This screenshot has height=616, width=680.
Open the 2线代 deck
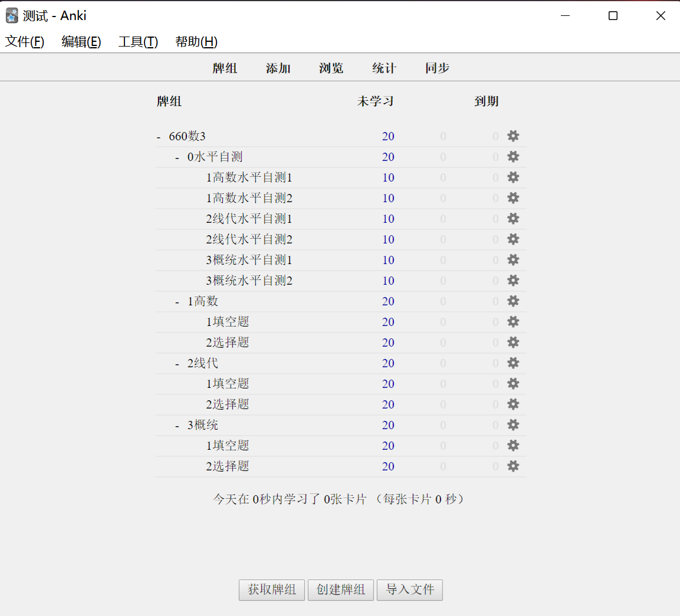(202, 363)
